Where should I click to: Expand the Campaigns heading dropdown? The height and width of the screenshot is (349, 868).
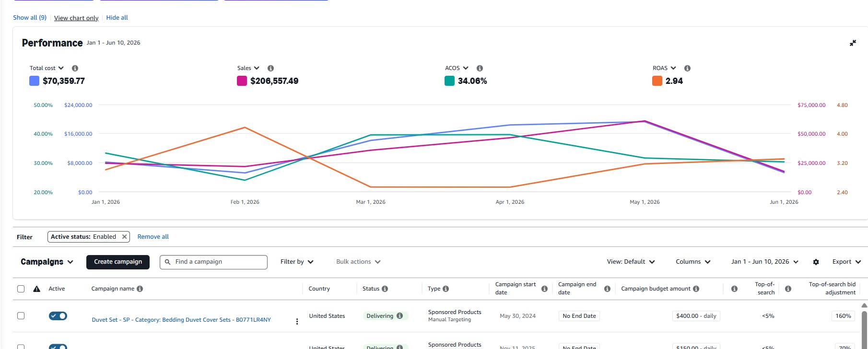click(x=47, y=262)
